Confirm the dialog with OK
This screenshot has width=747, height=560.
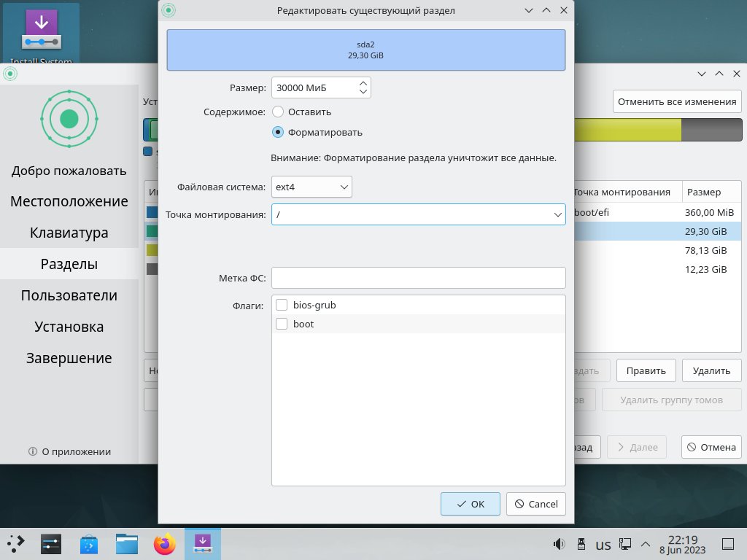(471, 504)
